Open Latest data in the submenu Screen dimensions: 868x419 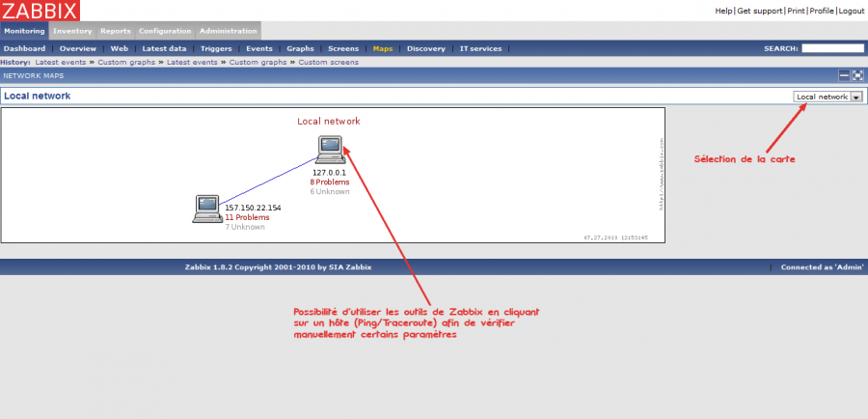(164, 49)
